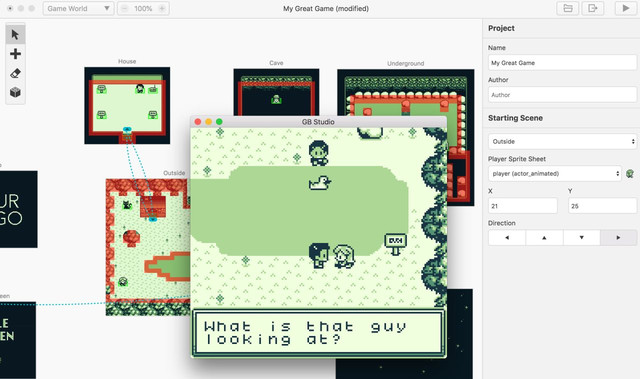Screen dimensions: 640x379
Task: Click the Author text field
Action: (x=562, y=95)
